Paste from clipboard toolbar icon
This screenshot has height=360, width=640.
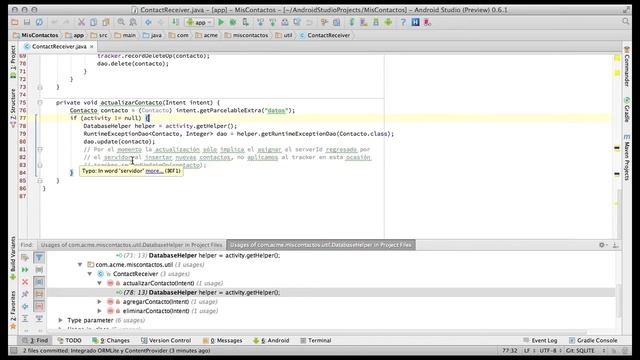click(106, 22)
